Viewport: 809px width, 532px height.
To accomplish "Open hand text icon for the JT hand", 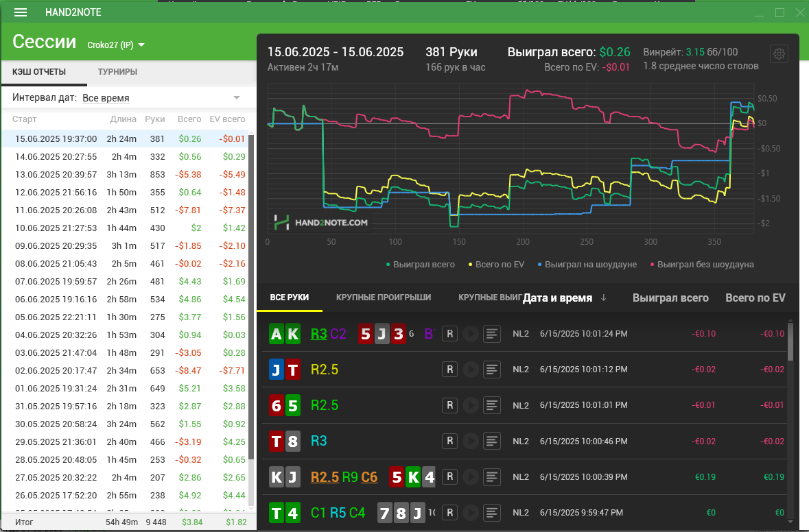I will pos(492,370).
